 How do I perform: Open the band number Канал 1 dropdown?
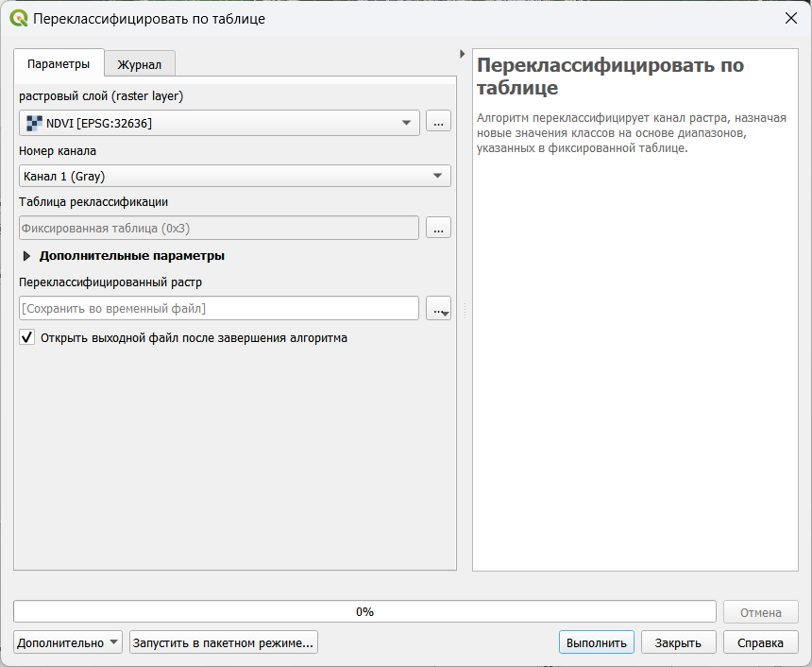(437, 176)
